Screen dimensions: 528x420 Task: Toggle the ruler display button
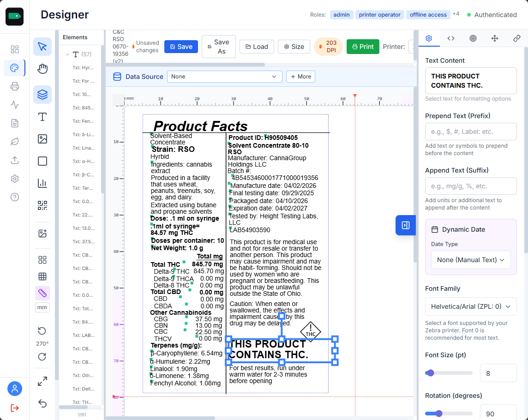pyautogui.click(x=42, y=293)
